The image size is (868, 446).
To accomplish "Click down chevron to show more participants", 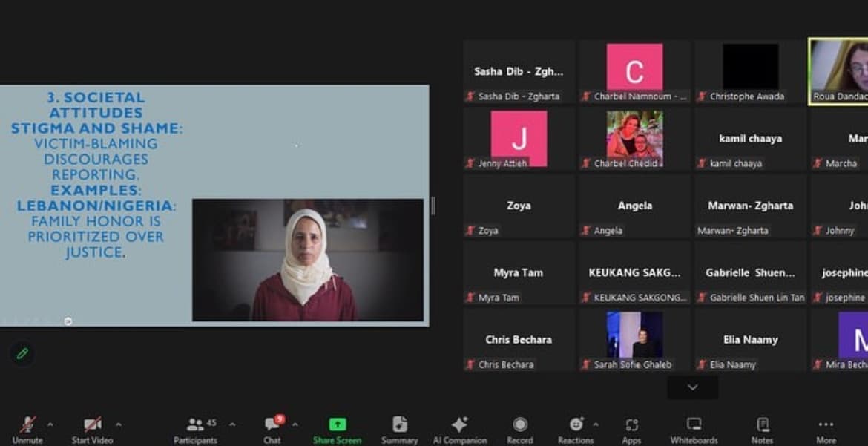I will point(692,387).
